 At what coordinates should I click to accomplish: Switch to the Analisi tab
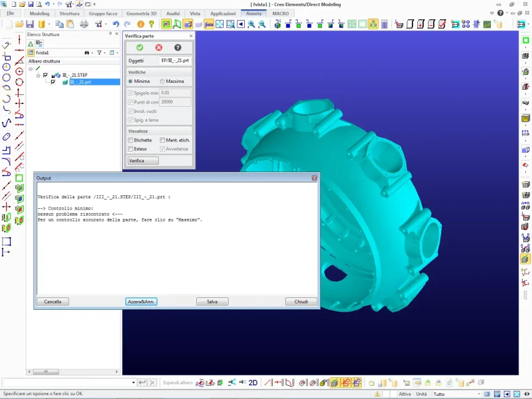(173, 13)
